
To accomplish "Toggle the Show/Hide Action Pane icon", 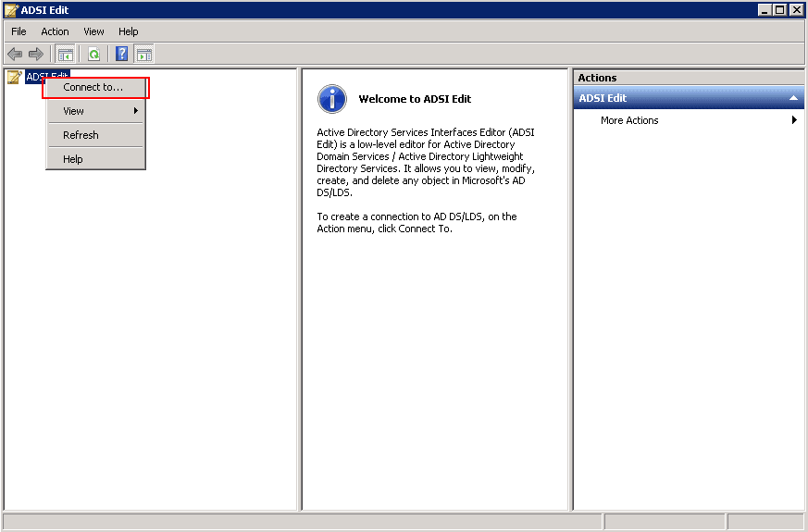I will click(143, 54).
